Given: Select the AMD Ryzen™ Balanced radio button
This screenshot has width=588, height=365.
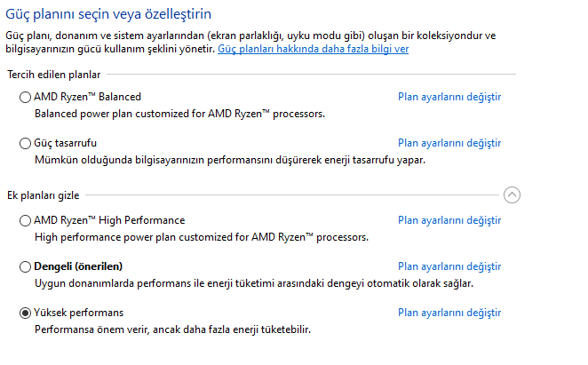Looking at the screenshot, I should point(25,98).
